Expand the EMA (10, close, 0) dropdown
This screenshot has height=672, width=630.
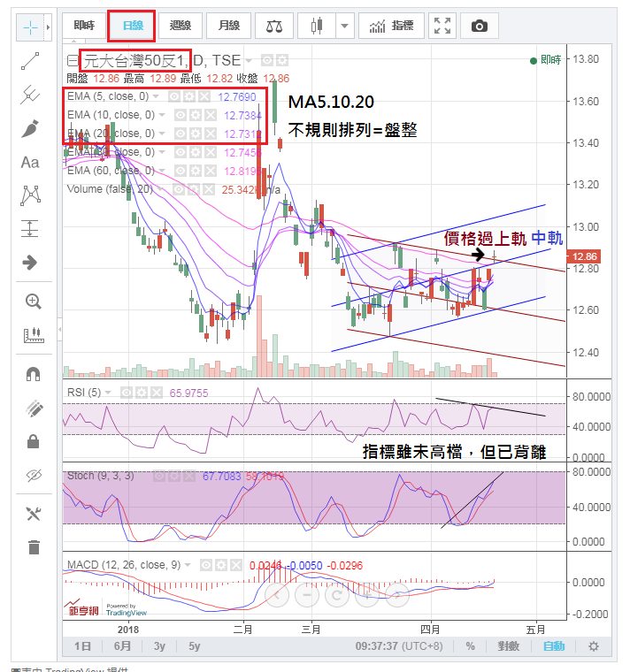click(162, 115)
